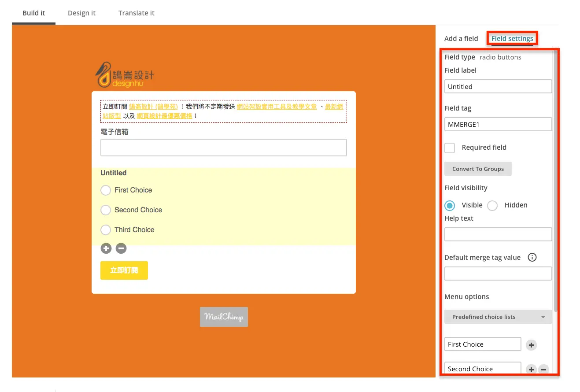Click the 電子信箱 label in form
Viewport: 580px width, 392px height.
pos(115,132)
